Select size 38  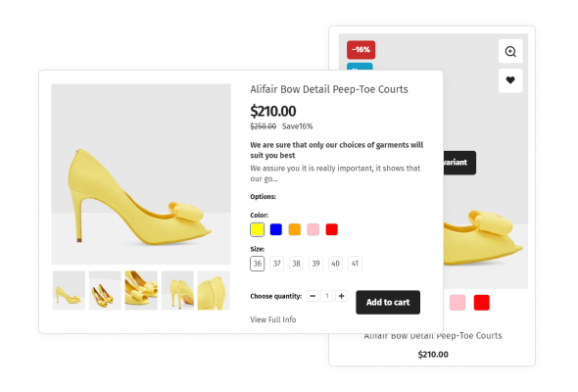click(x=297, y=264)
